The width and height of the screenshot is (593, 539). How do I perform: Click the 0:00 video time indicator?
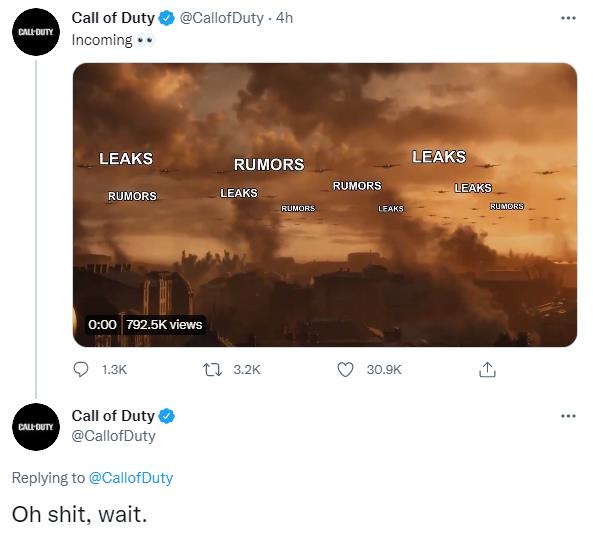click(102, 325)
